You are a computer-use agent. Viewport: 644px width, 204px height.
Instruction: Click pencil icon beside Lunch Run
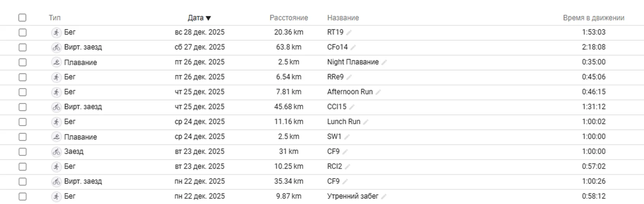coord(366,122)
